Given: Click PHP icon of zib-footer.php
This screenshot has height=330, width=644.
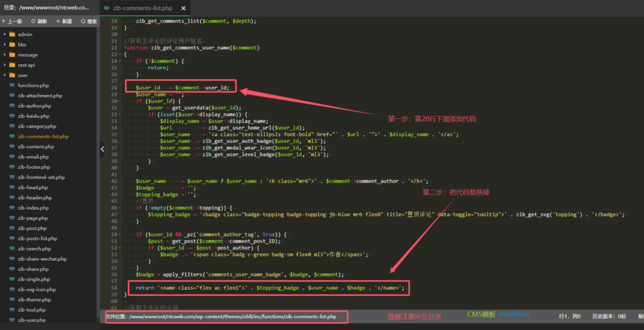Looking at the screenshot, I should coord(12,167).
